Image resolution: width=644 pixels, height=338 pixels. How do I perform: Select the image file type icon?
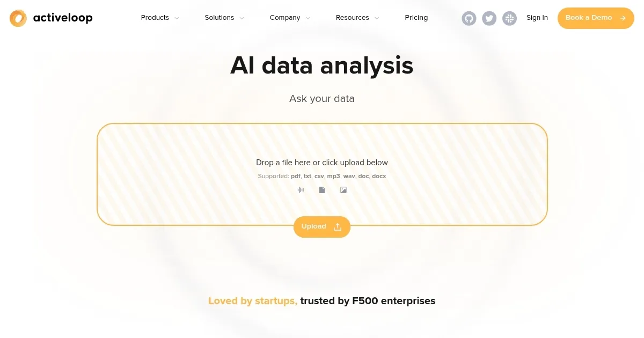343,189
